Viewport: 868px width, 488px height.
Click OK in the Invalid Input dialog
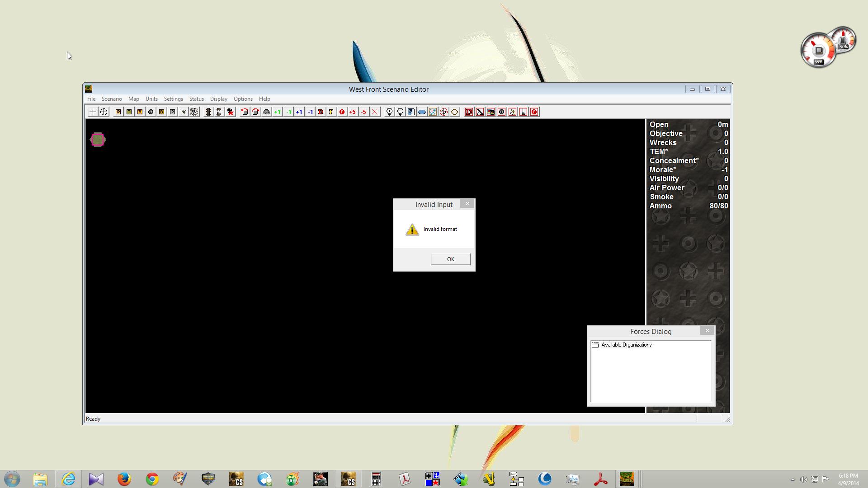(450, 259)
